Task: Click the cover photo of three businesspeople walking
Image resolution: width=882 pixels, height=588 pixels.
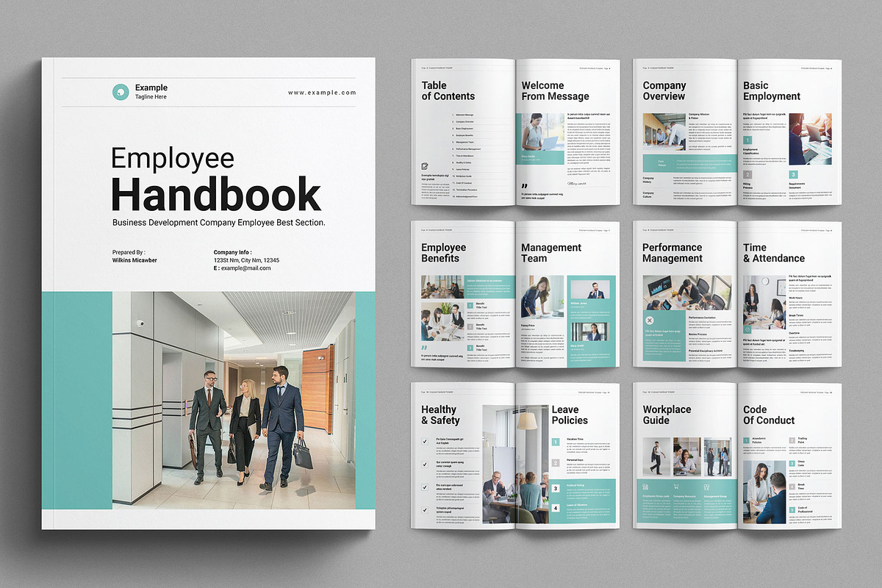Action: pos(234,400)
